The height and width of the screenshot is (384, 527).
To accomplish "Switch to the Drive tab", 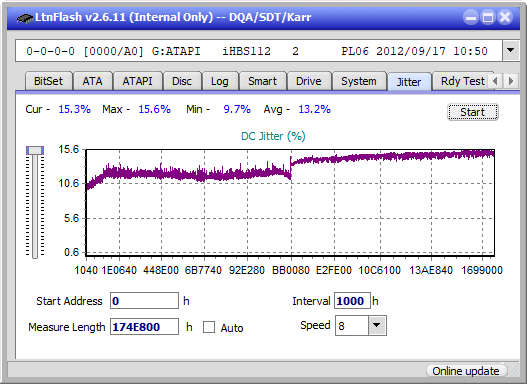I will click(309, 81).
